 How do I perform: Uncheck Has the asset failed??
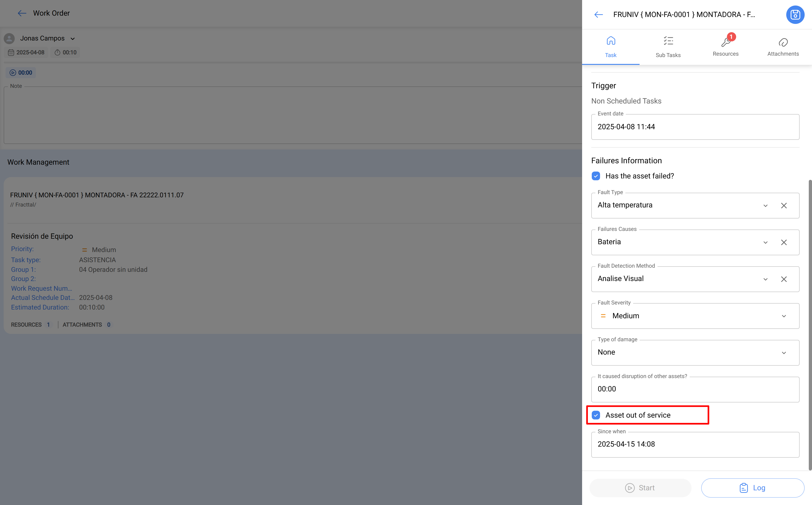coord(596,176)
